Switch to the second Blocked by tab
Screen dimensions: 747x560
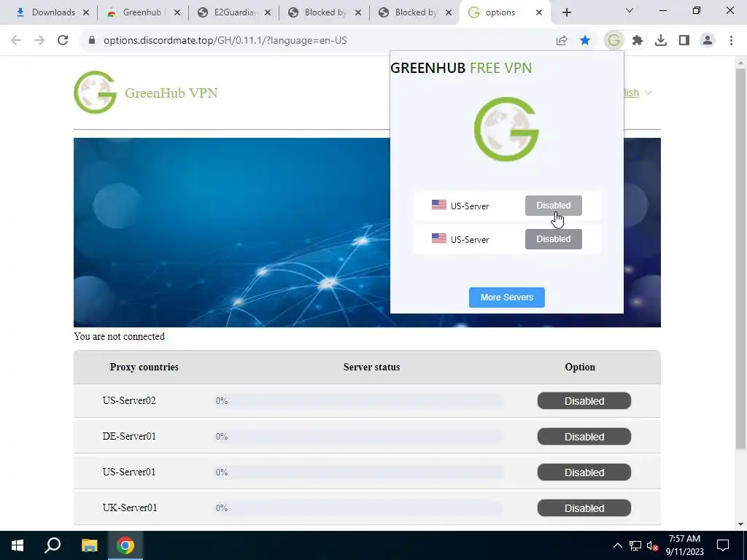pos(416,13)
